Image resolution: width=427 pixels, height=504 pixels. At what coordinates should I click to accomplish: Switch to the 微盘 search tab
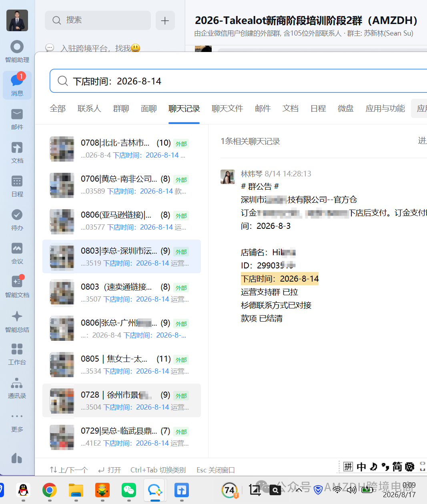point(346,108)
